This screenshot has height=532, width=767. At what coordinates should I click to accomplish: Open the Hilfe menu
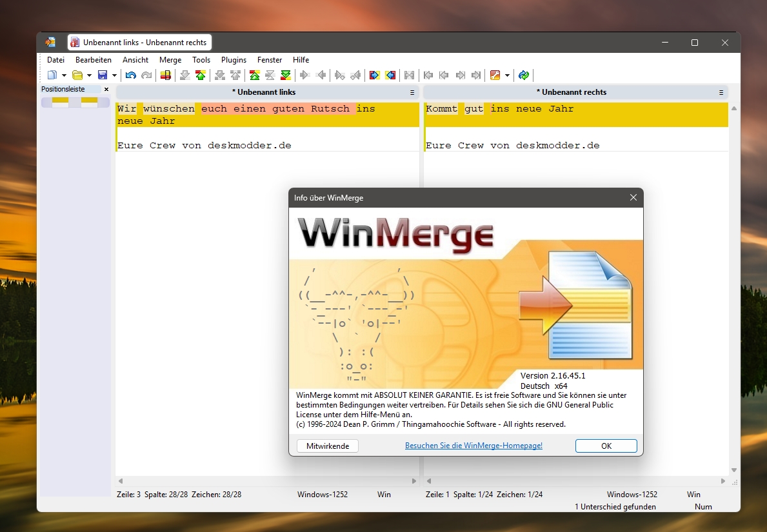coord(301,60)
